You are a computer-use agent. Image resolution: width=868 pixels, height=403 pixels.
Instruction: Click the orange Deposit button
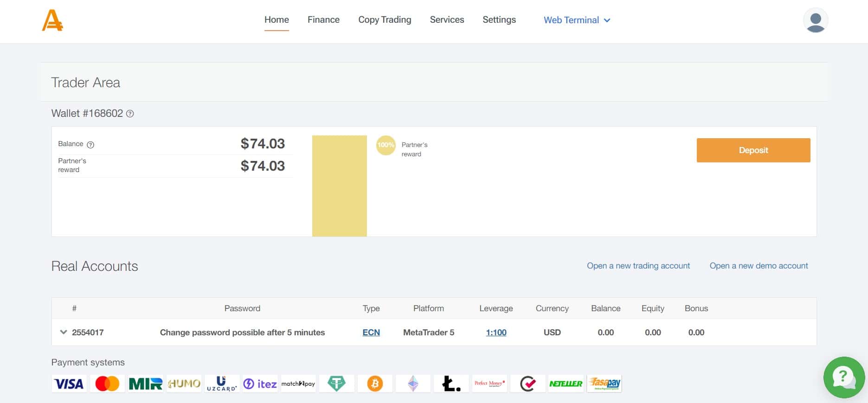click(x=753, y=150)
